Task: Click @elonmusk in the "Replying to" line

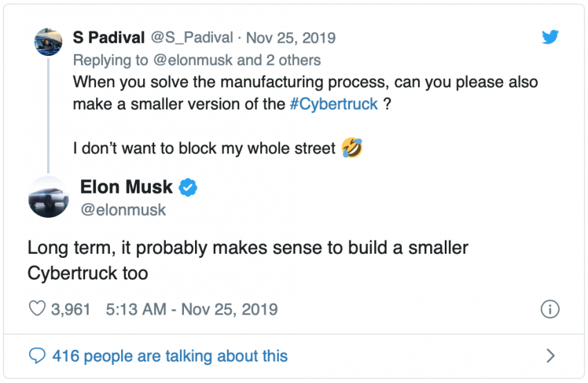Action: tap(192, 59)
